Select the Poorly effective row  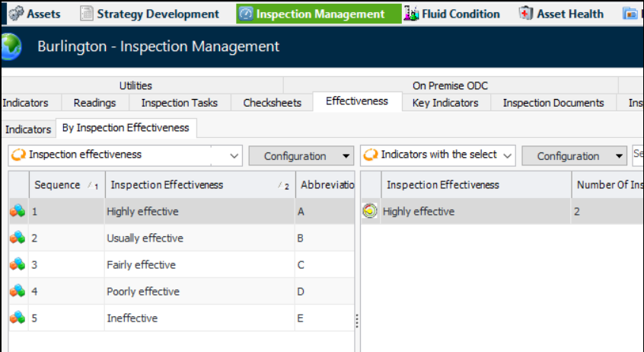coord(143,292)
